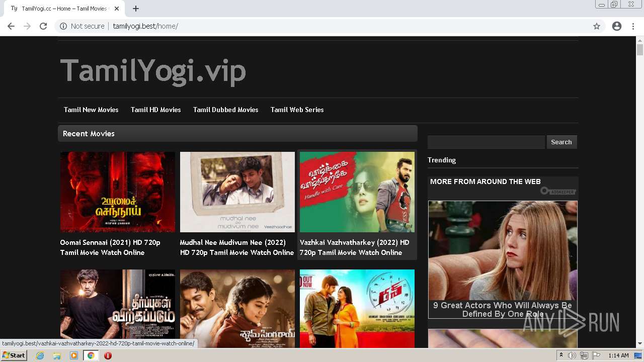644x362 pixels.
Task: Go back using browser back arrow
Action: point(11,26)
